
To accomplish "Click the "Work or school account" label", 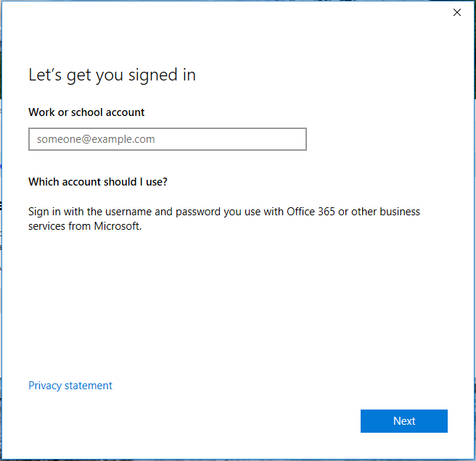I will coord(86,112).
